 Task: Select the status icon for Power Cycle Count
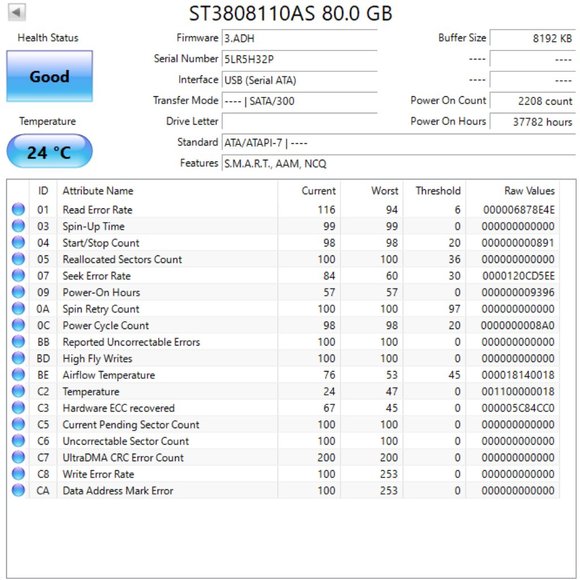tap(18, 325)
